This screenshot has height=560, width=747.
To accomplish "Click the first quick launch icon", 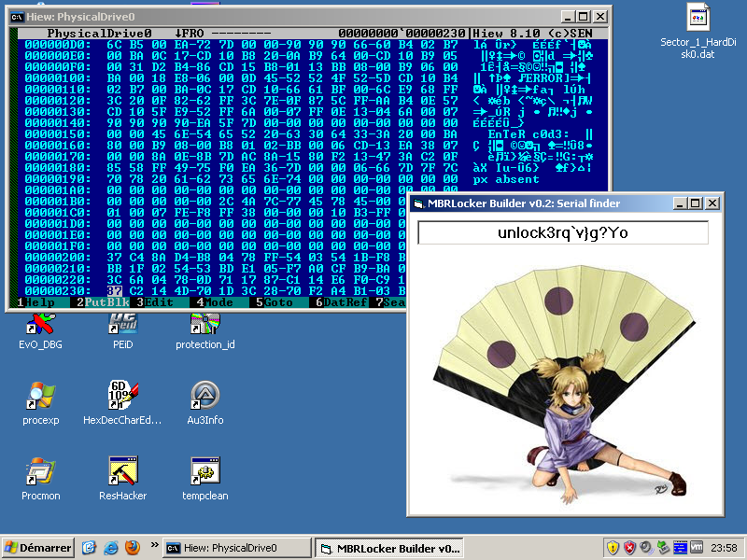I will 89,548.
